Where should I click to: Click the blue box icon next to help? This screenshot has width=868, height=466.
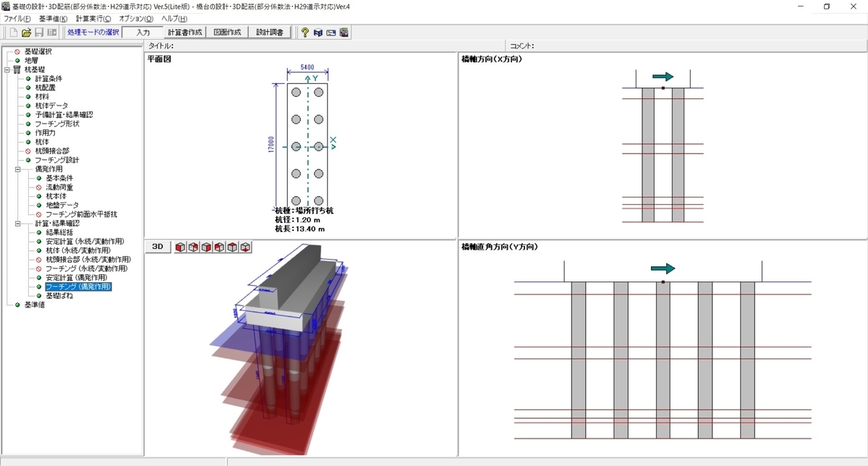[318, 33]
